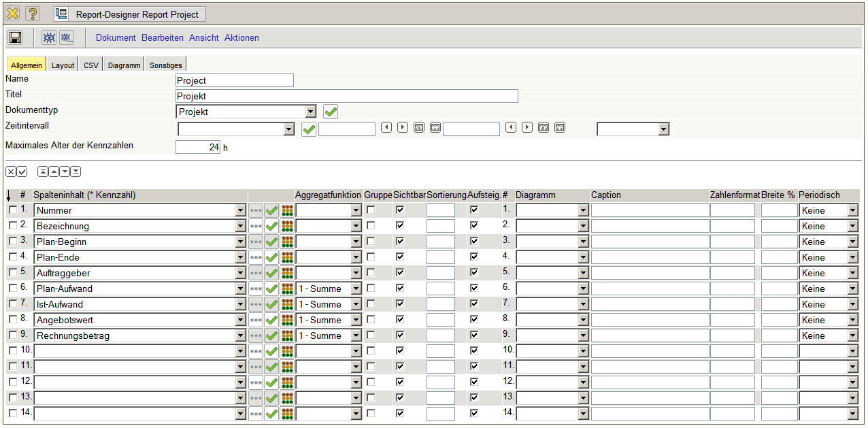
Task: Click the green checkmark in Auftraggeber row
Action: tap(271, 274)
